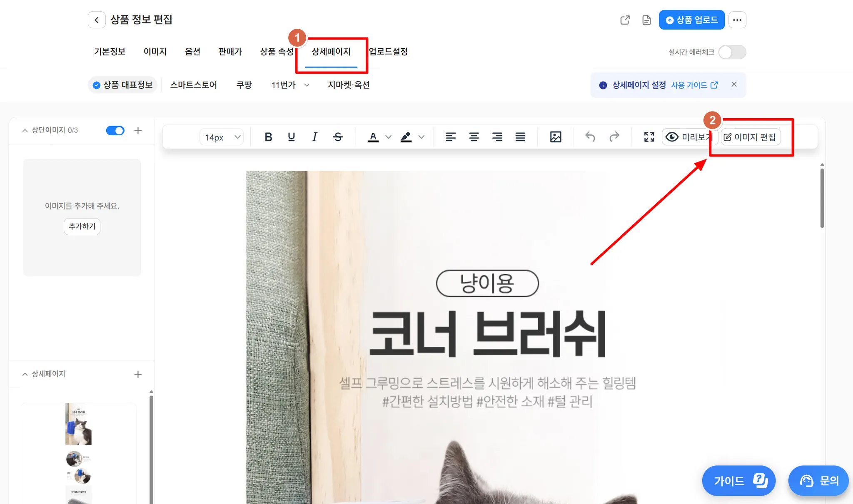Open the text color picker arrow
The height and width of the screenshot is (504, 853).
(388, 137)
